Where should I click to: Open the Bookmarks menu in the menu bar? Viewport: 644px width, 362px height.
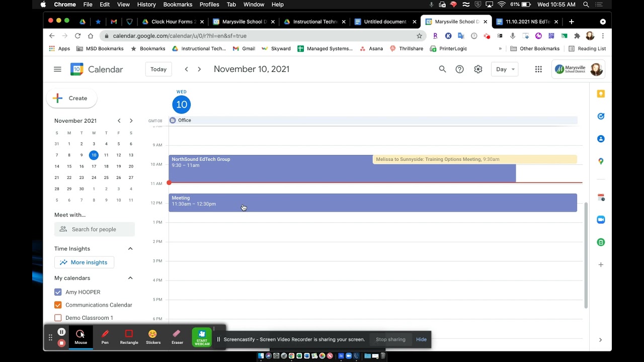(178, 5)
